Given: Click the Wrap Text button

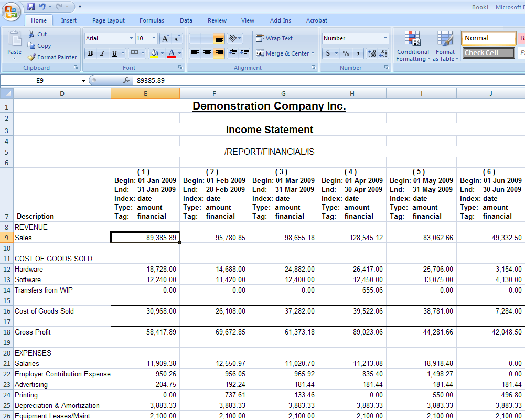Looking at the screenshot, I should tap(274, 38).
